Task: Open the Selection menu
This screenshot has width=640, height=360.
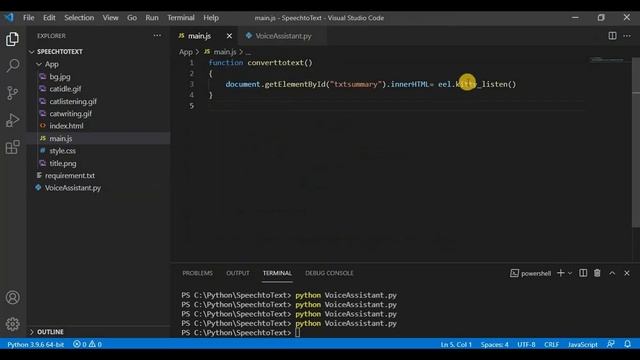Action: click(79, 18)
